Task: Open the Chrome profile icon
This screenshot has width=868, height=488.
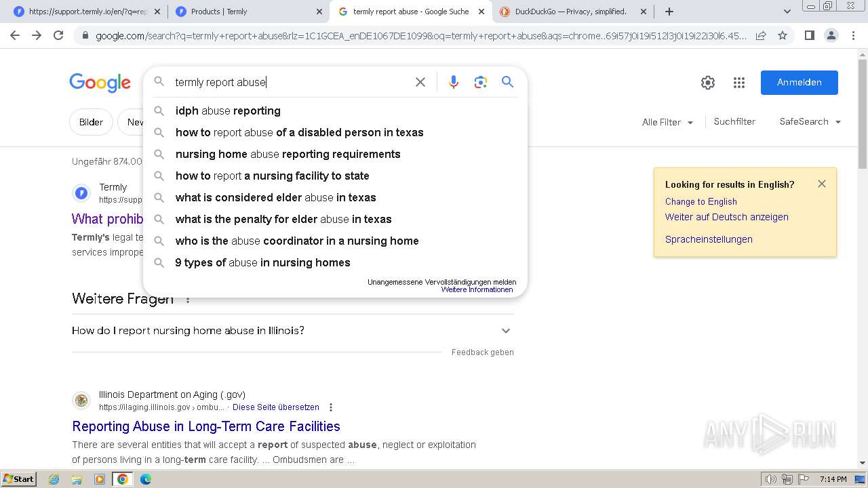Action: pos(831,35)
